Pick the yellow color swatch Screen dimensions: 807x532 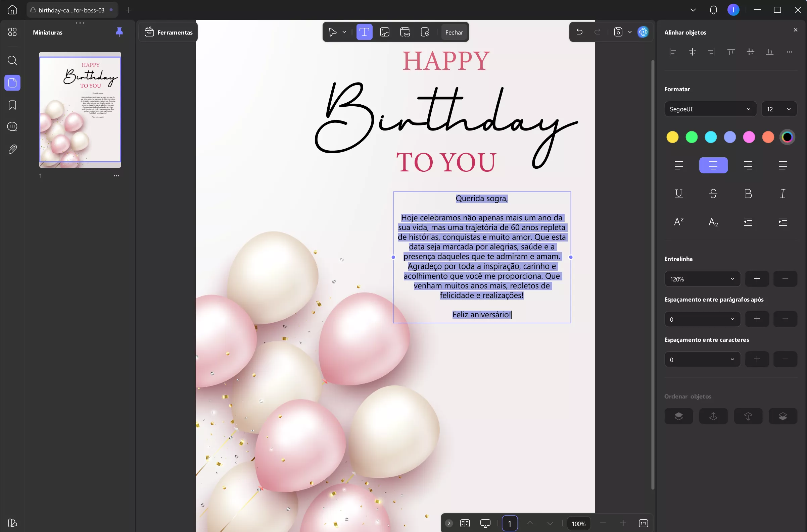pos(672,137)
